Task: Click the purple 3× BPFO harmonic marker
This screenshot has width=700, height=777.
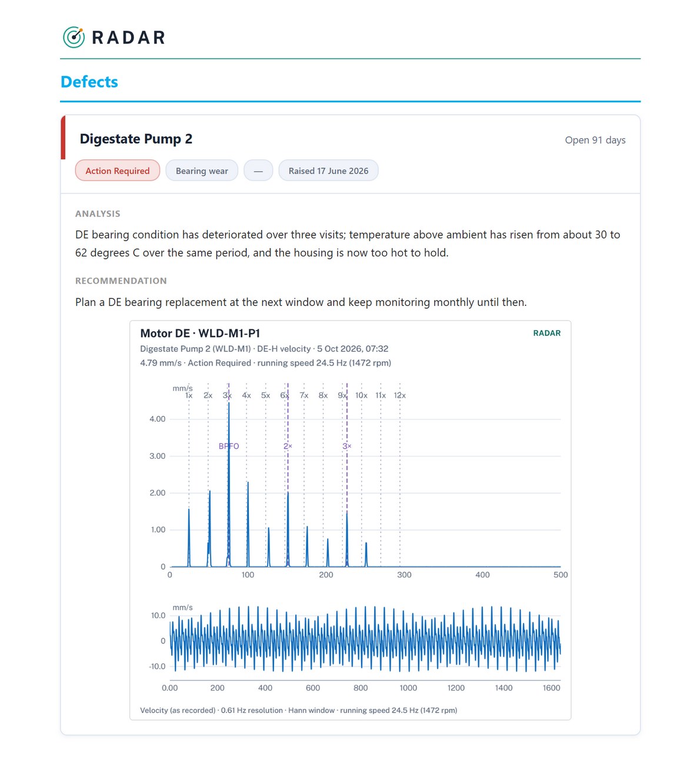Action: [347, 446]
